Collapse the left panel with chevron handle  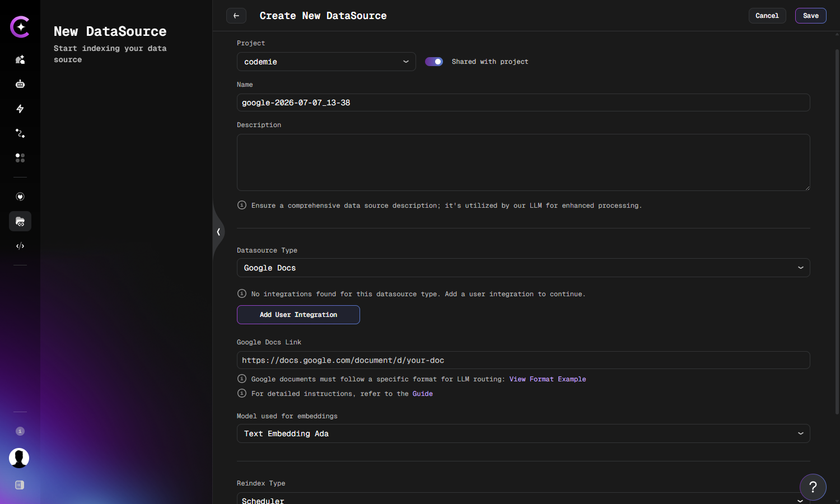[x=218, y=232]
